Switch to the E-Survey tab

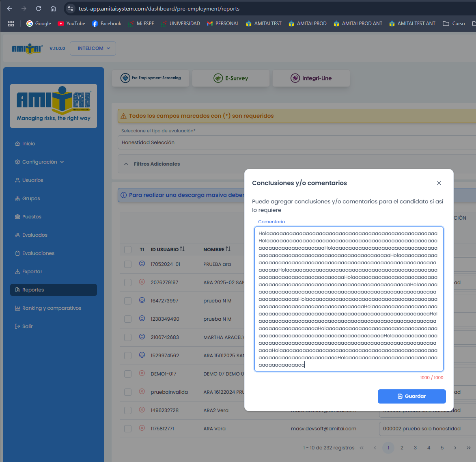231,78
